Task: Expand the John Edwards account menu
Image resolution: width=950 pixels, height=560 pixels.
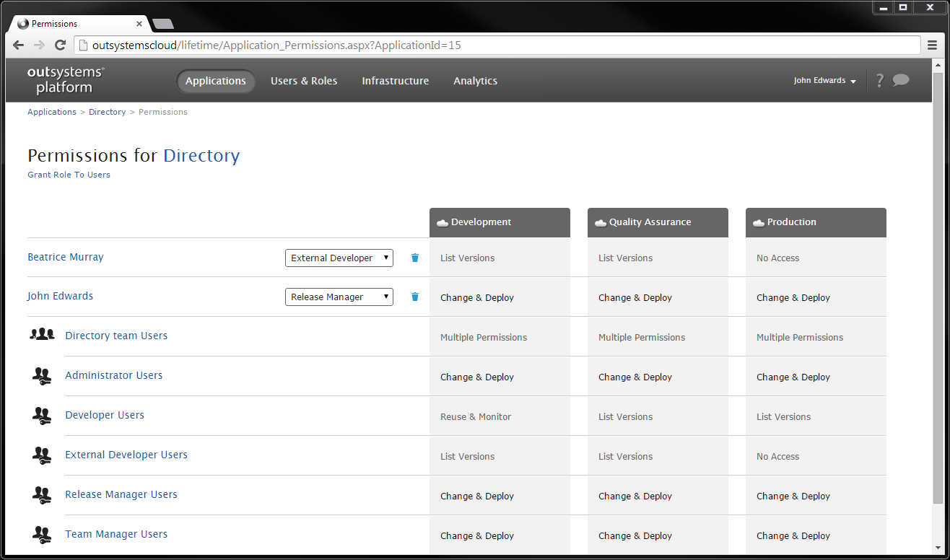Action: 824,81
